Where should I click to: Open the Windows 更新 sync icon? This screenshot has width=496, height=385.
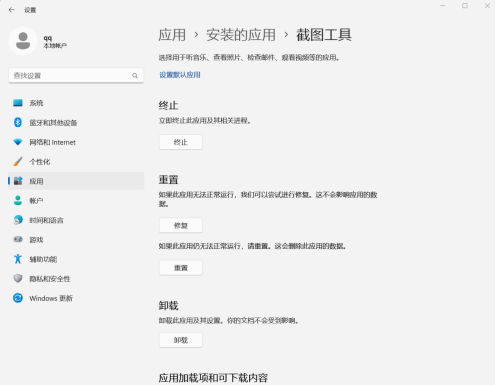click(18, 298)
